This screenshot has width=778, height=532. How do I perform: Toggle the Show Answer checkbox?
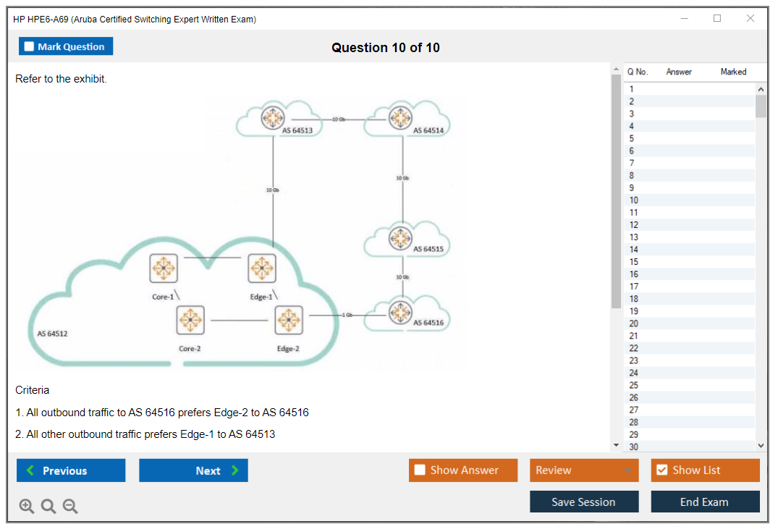point(420,470)
